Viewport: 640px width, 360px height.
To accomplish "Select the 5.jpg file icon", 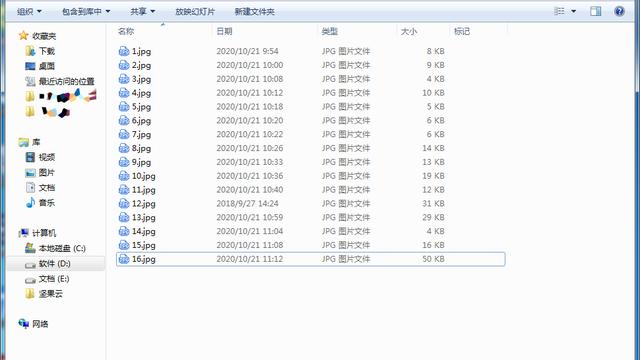I will point(124,107).
